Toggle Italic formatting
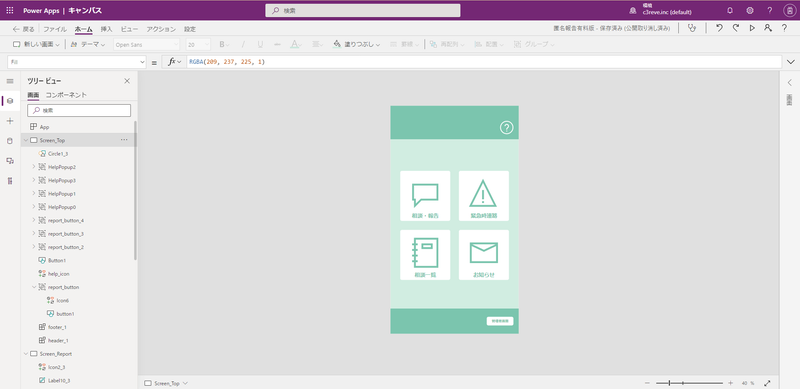 point(243,44)
